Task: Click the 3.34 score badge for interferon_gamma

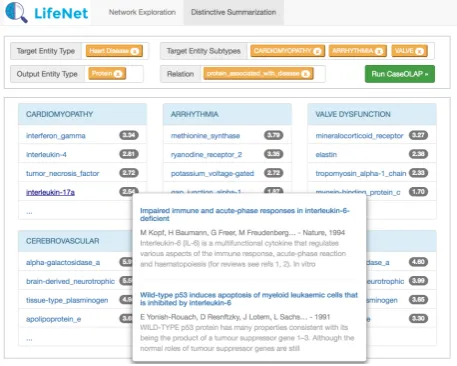Action: pyautogui.click(x=129, y=135)
